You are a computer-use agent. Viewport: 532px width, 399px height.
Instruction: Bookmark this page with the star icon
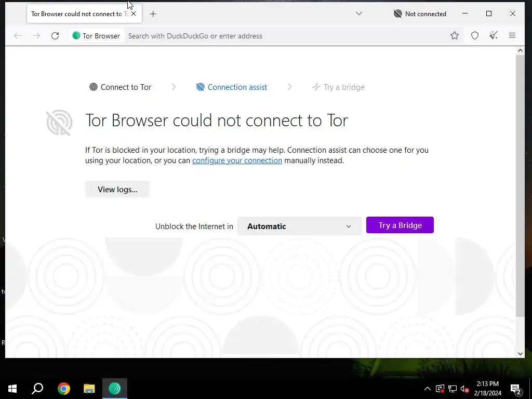455,36
